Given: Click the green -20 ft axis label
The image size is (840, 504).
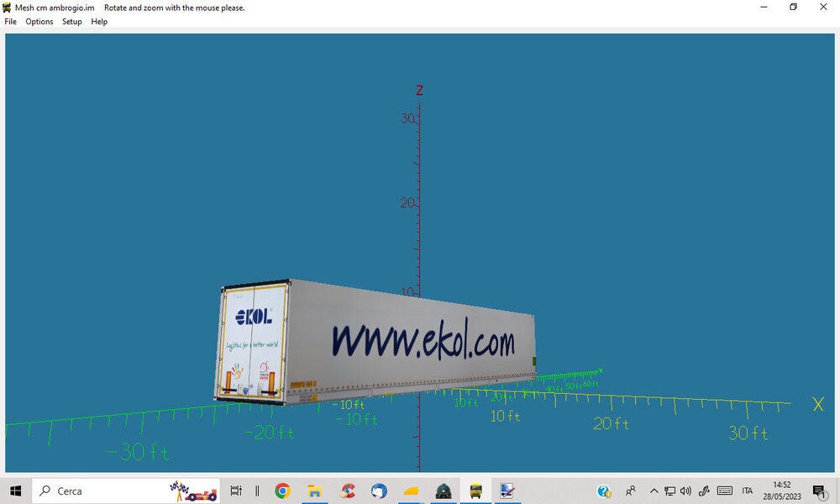Looking at the screenshot, I should coord(270,433).
